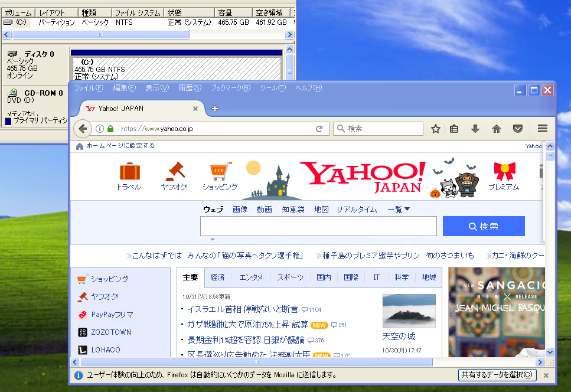Click the Firefox 検索 search box
571x392 pixels.
tap(378, 129)
